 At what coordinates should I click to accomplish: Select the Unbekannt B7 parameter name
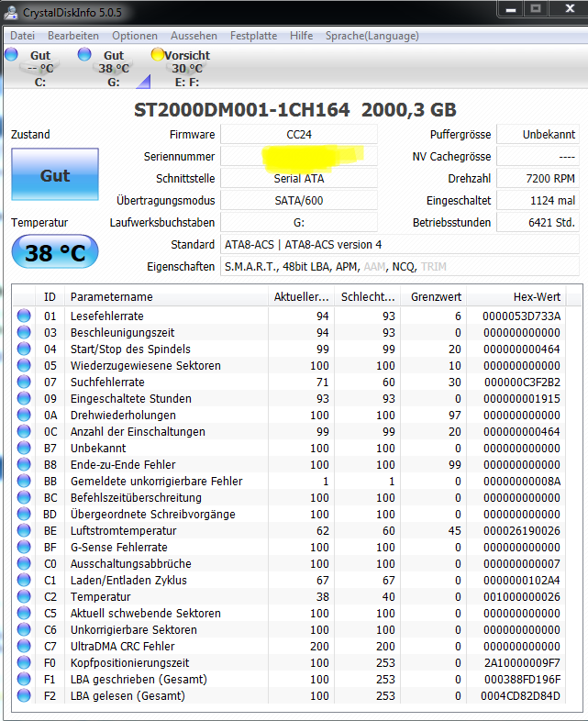click(x=98, y=449)
